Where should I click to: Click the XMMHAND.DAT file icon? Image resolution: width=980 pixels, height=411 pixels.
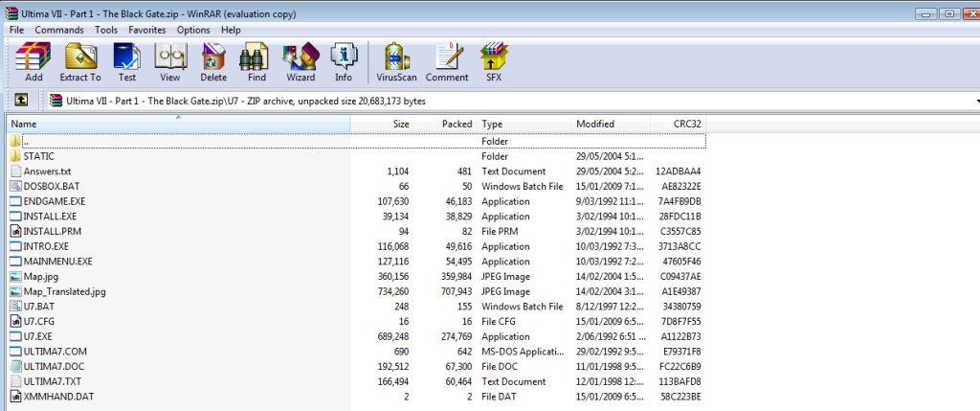tap(16, 397)
